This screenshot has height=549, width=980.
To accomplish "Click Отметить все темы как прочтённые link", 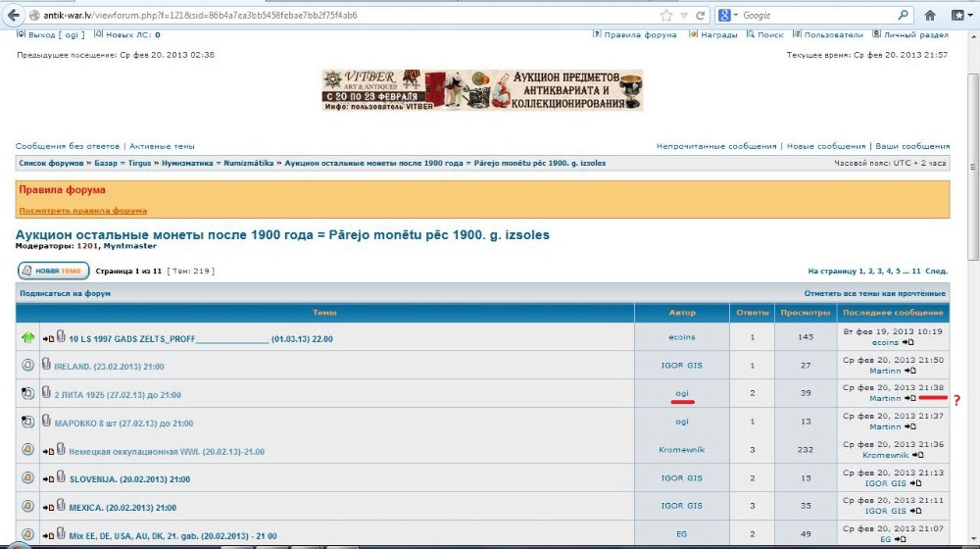I will (874, 293).
